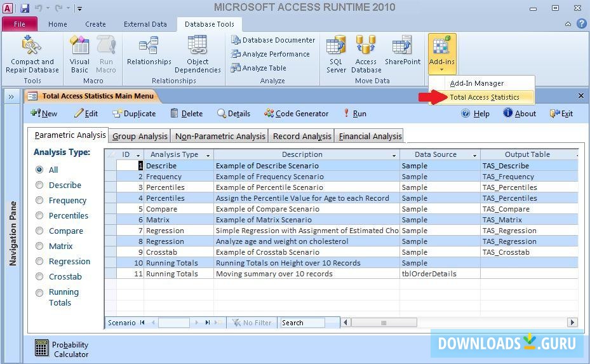This screenshot has width=590, height=364.
Task: Open the Data Source column dropdown
Action: click(x=474, y=155)
